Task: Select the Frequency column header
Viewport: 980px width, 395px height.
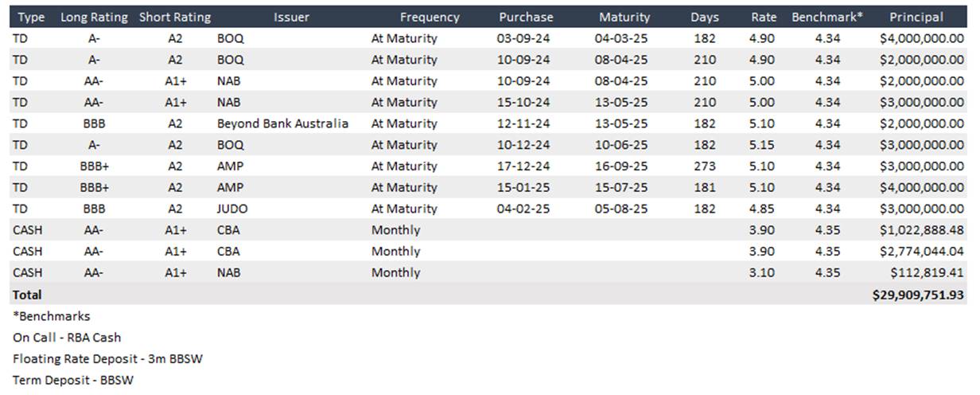Action: (430, 17)
